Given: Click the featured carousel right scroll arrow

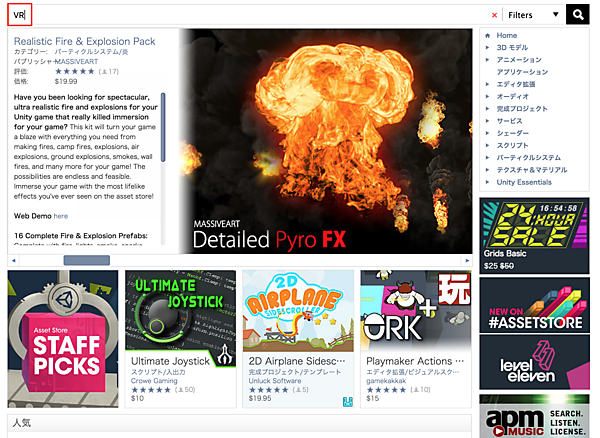Looking at the screenshot, I should click(x=467, y=260).
